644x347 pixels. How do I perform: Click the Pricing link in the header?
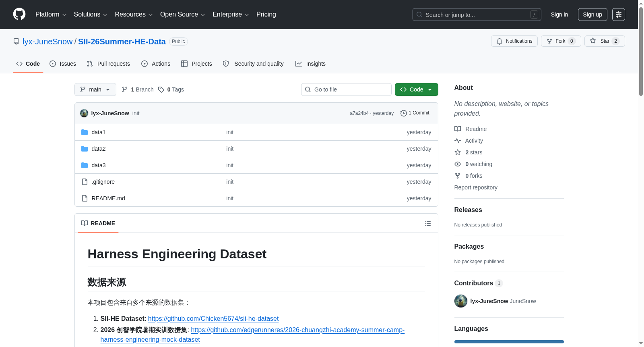tap(266, 15)
